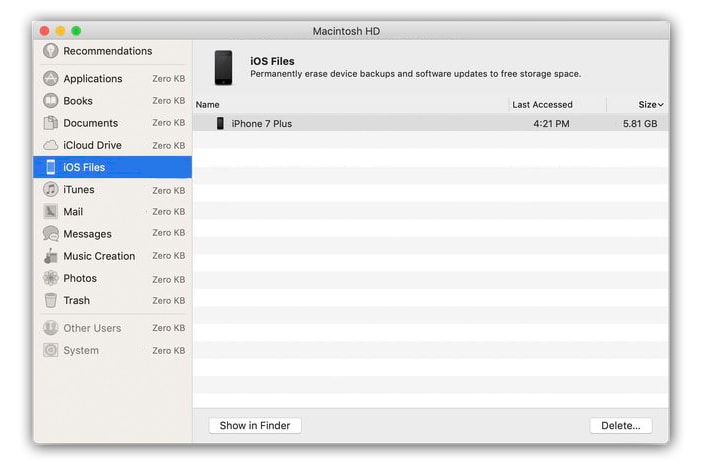Click the Delete... button
Viewport: 702px width, 466px height.
pyautogui.click(x=621, y=425)
